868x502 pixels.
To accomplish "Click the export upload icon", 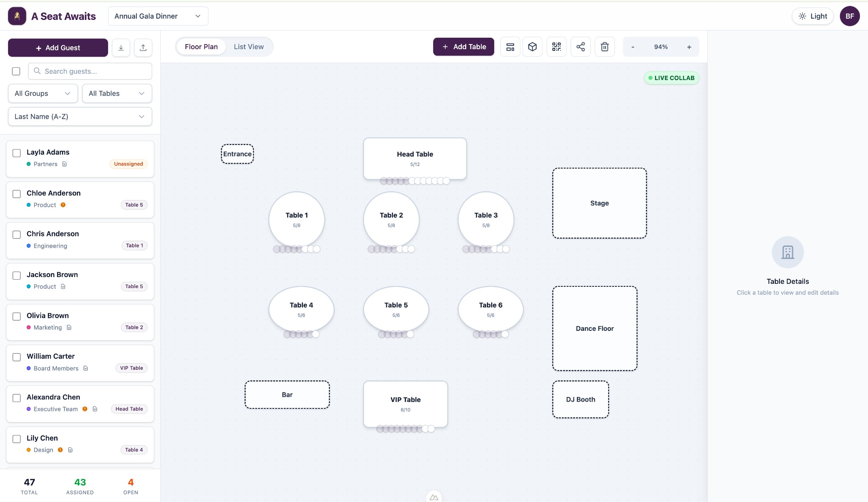I will pyautogui.click(x=143, y=47).
